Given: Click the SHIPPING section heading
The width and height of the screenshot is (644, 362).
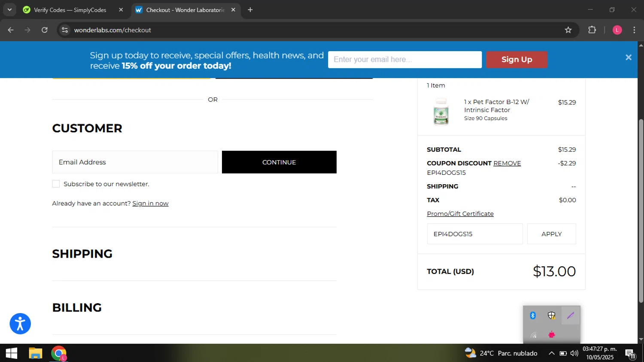Looking at the screenshot, I should [x=82, y=254].
